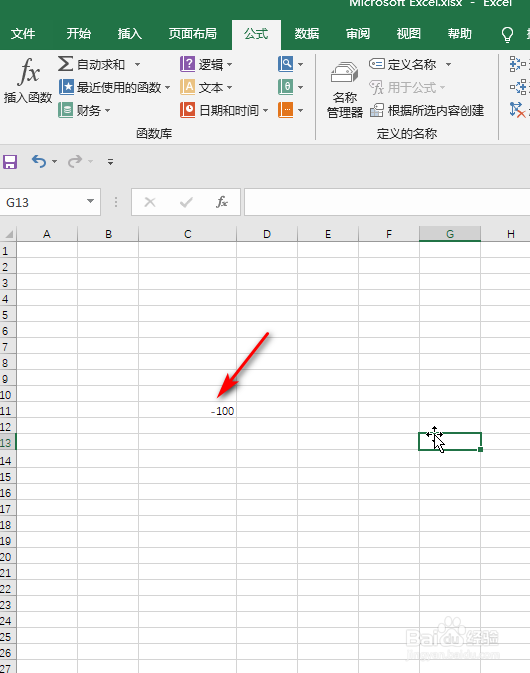Screen dimensions: 530x673
Task: Expand the 自动求和 dropdown arrow
Action: pos(137,64)
